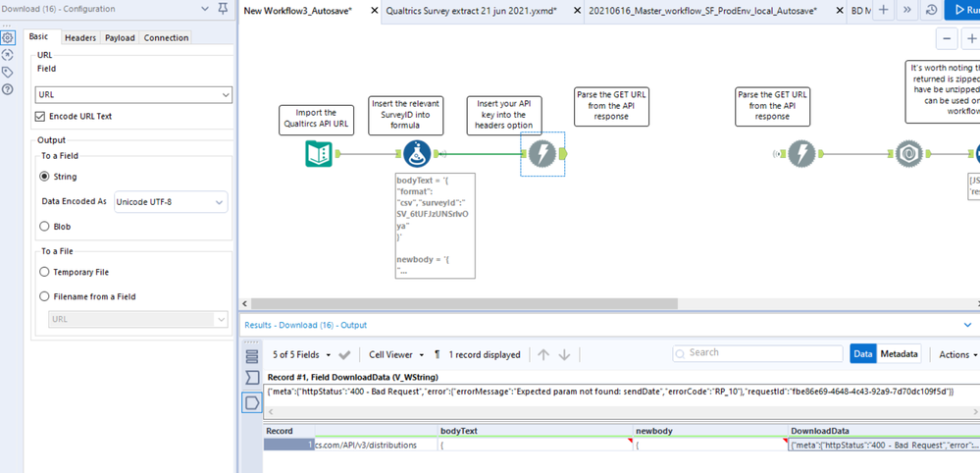Screen dimensions: 980x473
Task: Go to next record down arrow
Action: pos(564,355)
